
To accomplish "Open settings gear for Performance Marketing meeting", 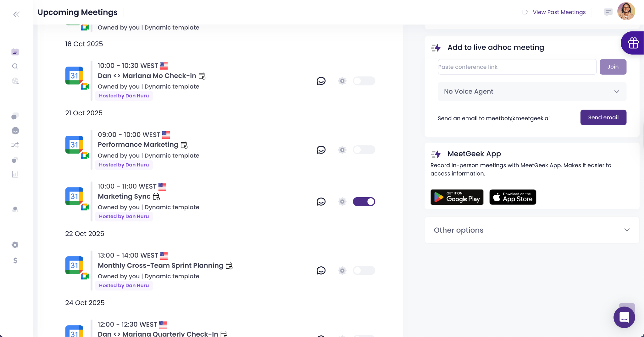I will point(342,150).
